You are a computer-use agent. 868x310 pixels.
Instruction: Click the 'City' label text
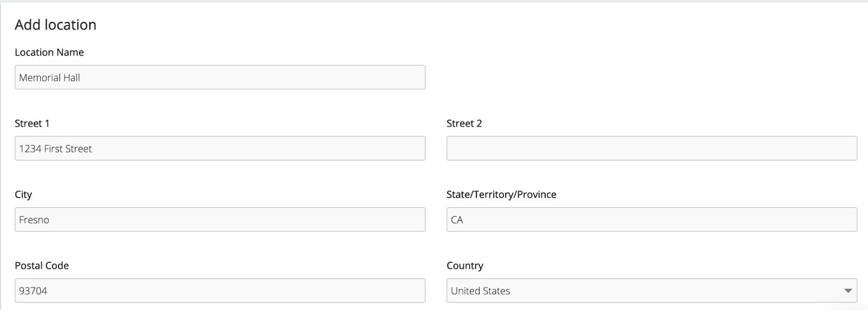point(23,194)
